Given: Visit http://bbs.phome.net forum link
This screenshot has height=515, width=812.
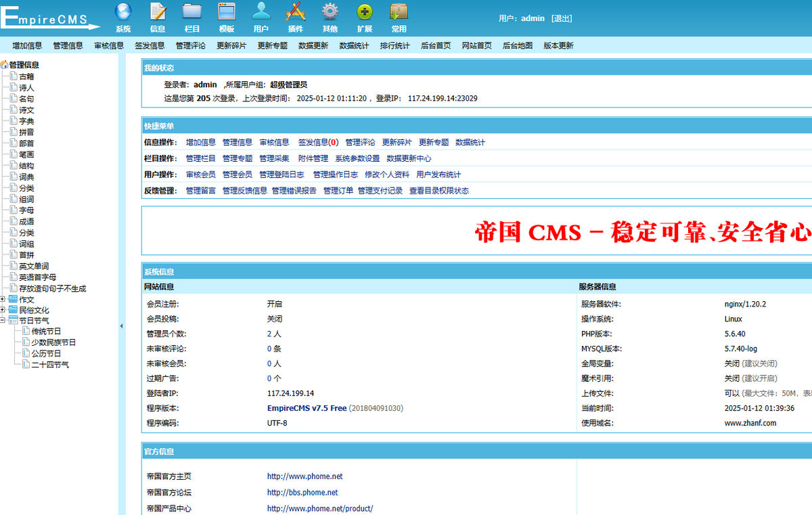Looking at the screenshot, I should (302, 493).
